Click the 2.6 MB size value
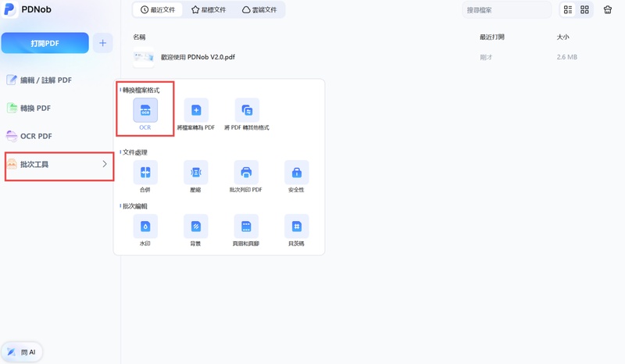 click(x=567, y=57)
